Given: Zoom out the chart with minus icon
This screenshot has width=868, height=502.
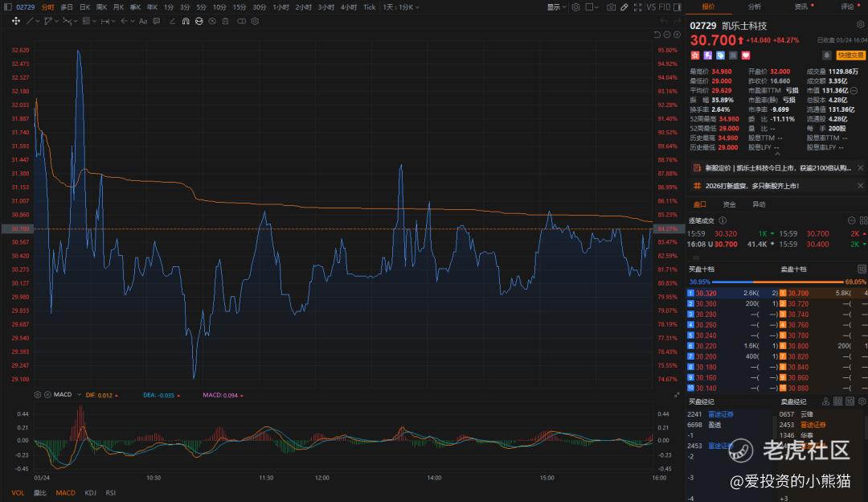Looking at the screenshot, I should tap(667, 35).
